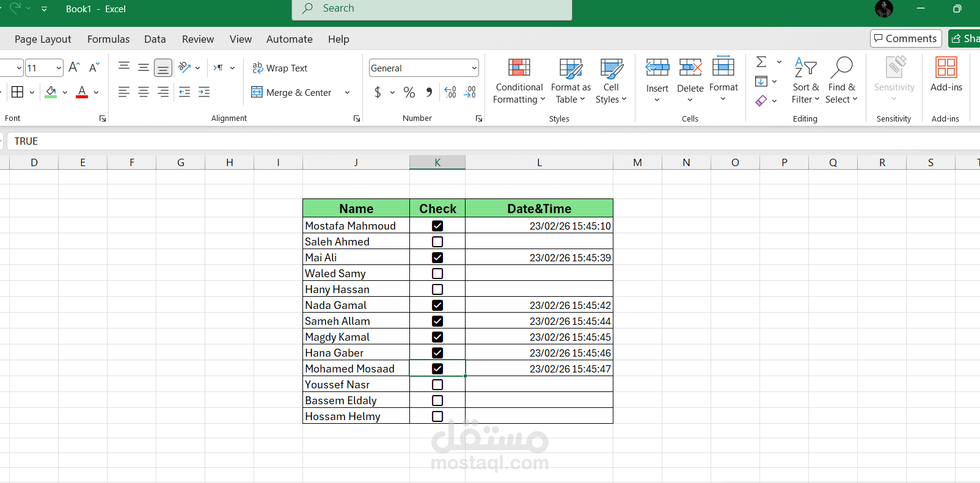
Task: Open the View tab
Action: (x=241, y=39)
